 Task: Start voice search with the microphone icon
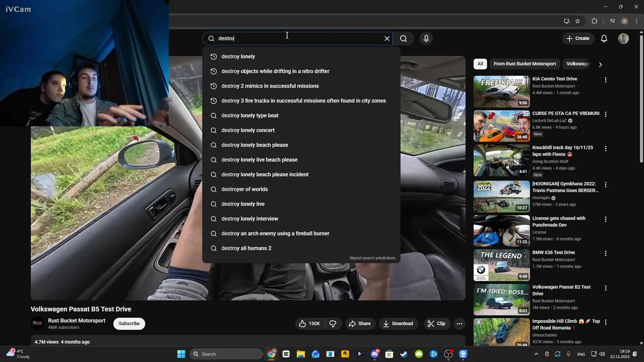click(426, 39)
